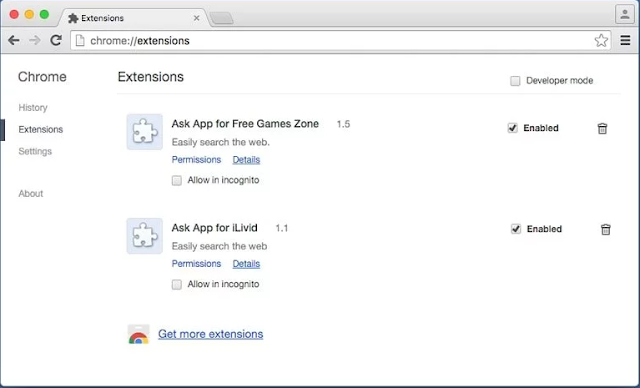Focus the chrome://extensions address bar
The width and height of the screenshot is (640, 388).
click(x=340, y=40)
